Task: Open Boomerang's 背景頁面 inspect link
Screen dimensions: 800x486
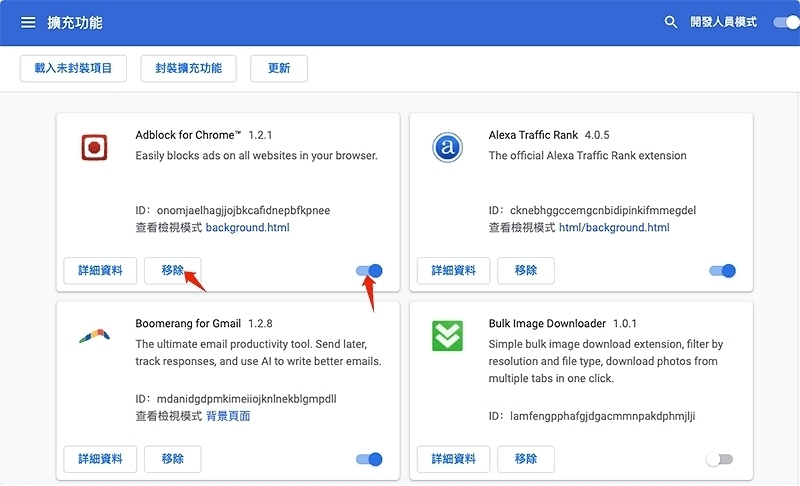Action: pos(228,416)
